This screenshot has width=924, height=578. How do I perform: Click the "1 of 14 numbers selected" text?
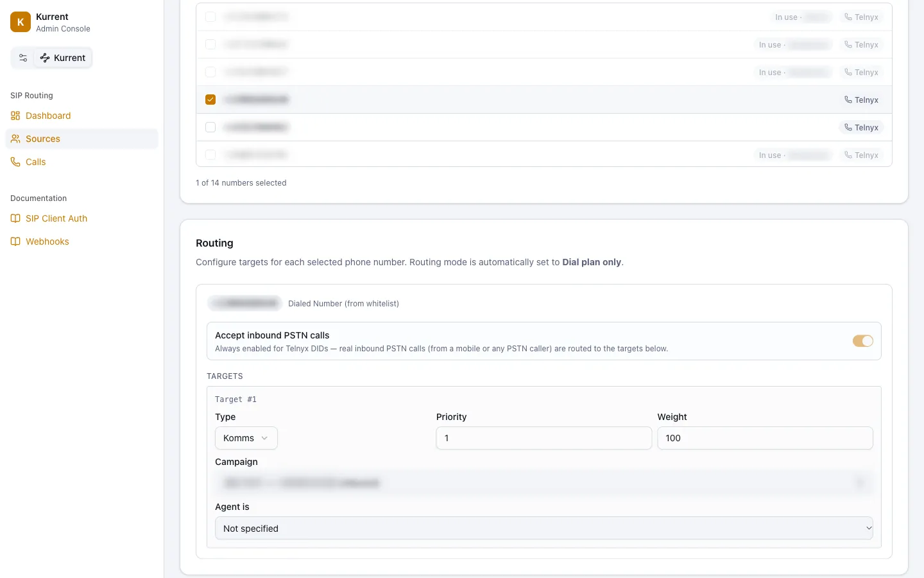pos(241,183)
